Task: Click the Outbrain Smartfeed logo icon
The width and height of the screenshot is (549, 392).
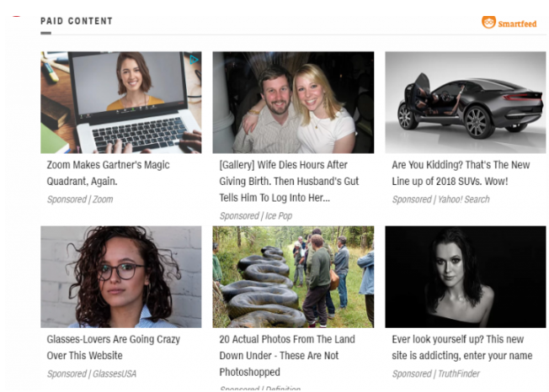Action: 488,22
